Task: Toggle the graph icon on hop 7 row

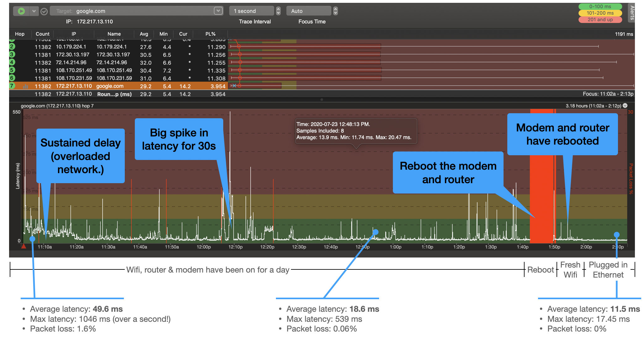Action: pyautogui.click(x=26, y=86)
